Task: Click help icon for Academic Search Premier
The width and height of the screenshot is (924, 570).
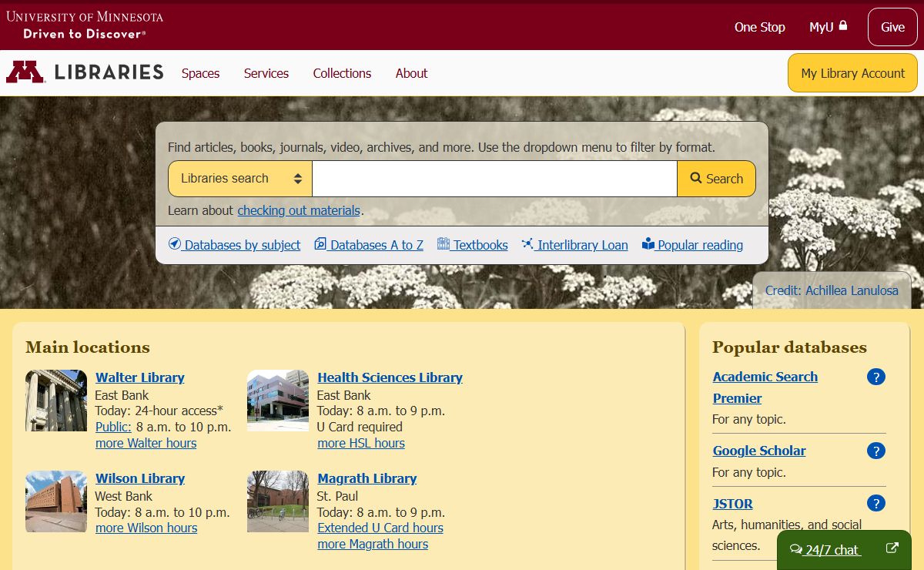Action: [876, 377]
